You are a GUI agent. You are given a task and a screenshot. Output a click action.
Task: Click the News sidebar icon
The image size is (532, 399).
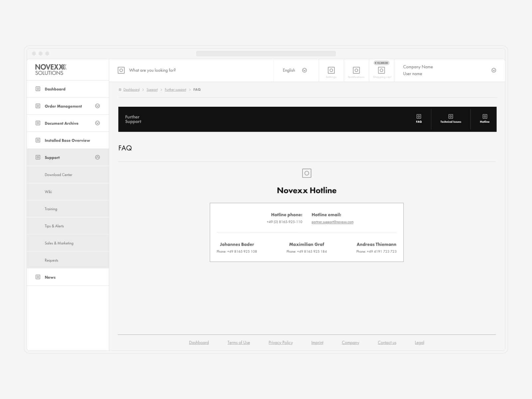38,277
